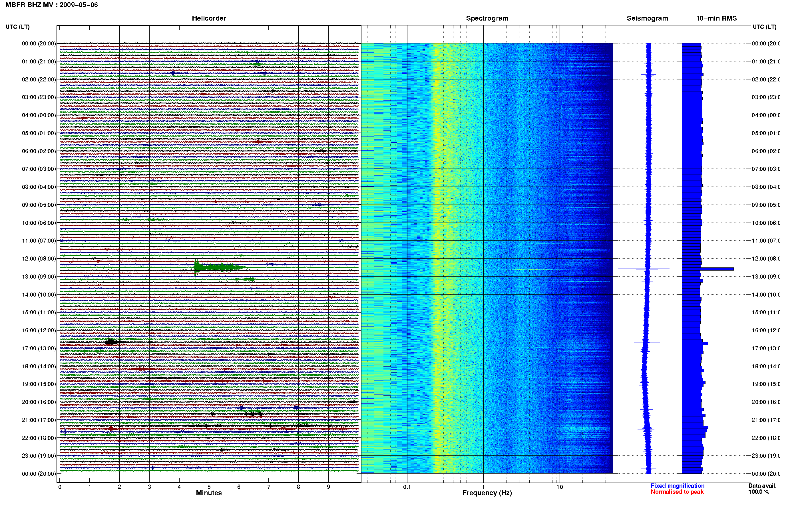Click the tallest RMS bar near 12:30
The image size is (812, 508).
tap(708, 269)
